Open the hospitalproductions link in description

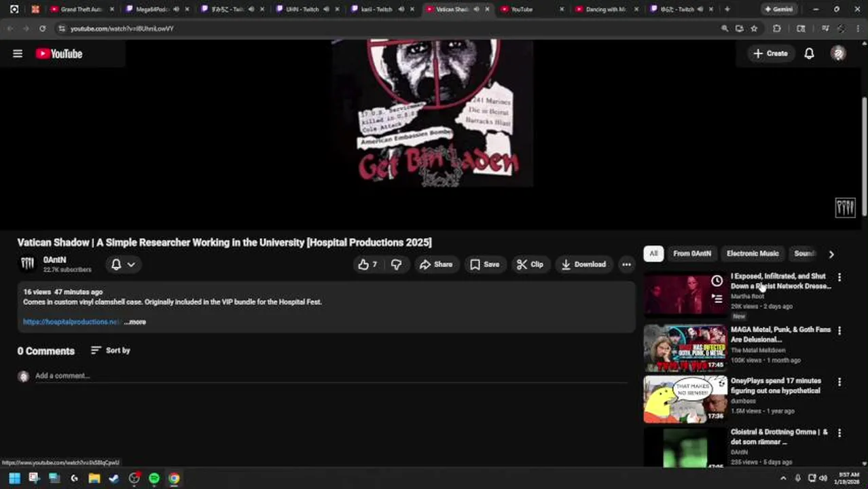click(x=71, y=322)
